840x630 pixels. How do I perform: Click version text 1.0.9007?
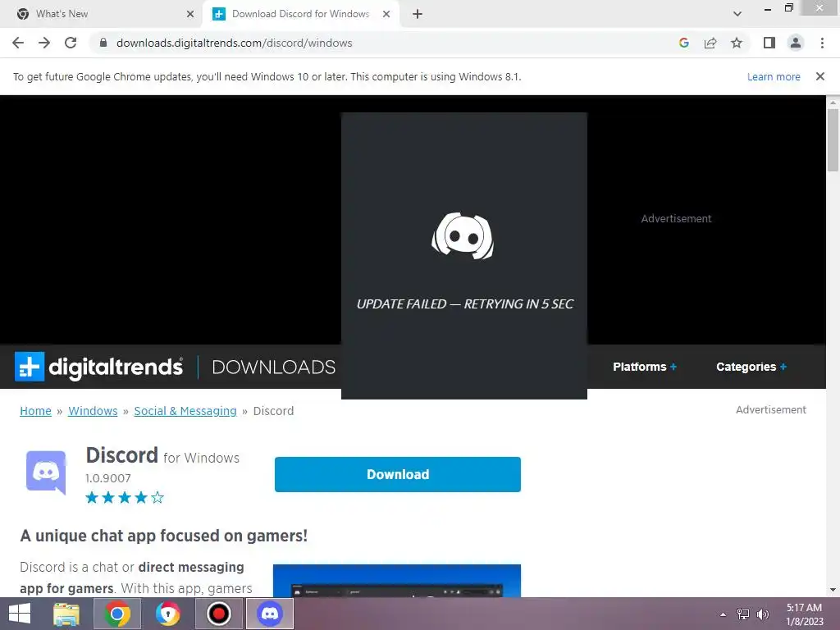click(x=108, y=478)
